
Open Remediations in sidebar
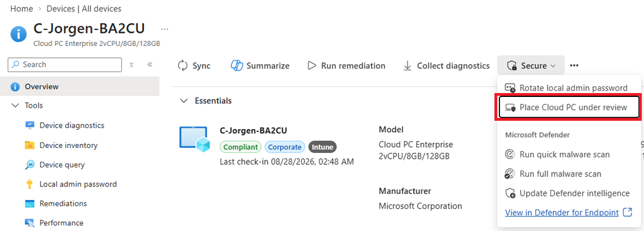(63, 203)
